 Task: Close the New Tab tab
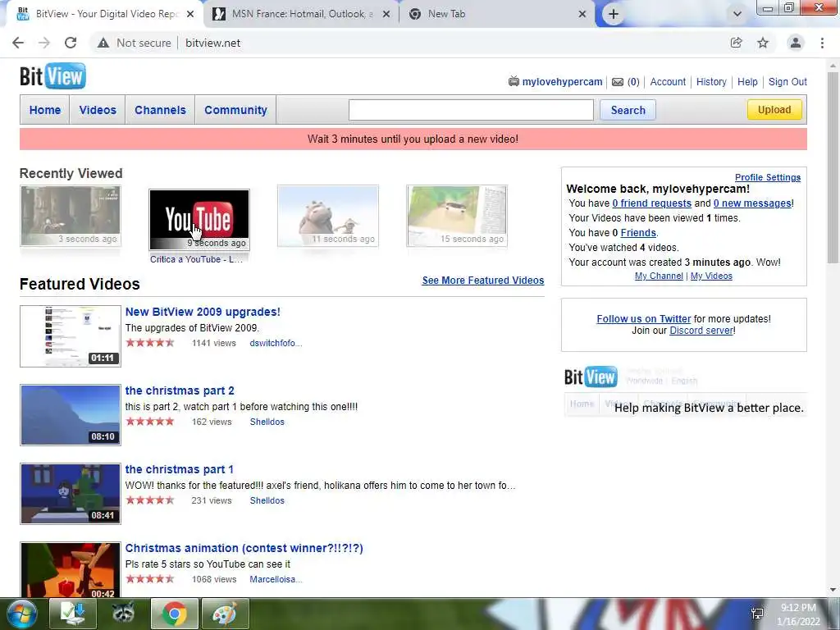(582, 14)
